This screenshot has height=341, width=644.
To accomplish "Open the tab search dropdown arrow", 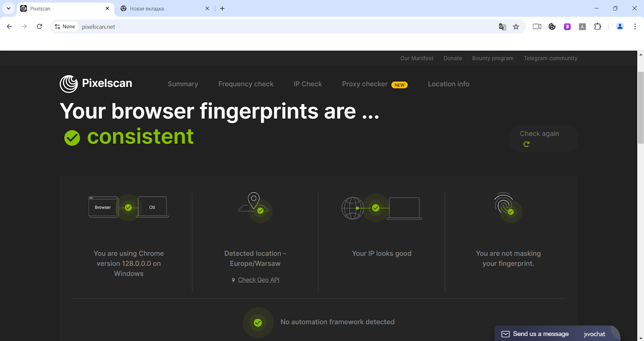I will pos(8,8).
